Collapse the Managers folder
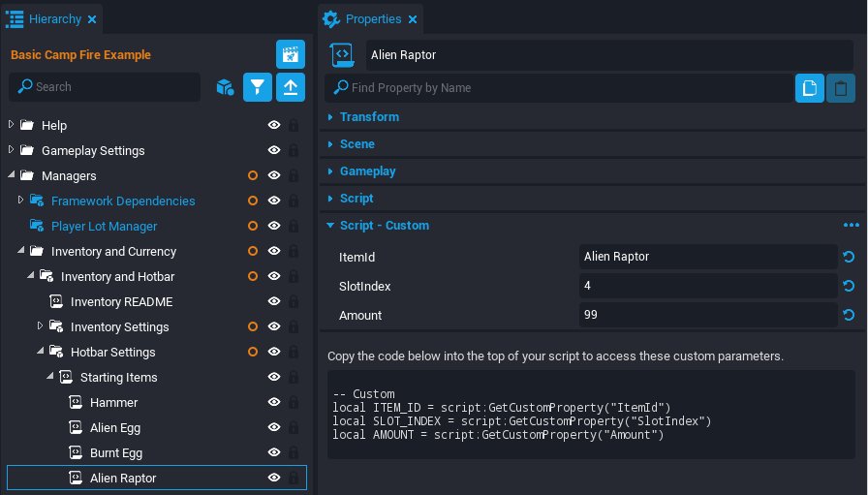868x495 pixels. pyautogui.click(x=12, y=176)
